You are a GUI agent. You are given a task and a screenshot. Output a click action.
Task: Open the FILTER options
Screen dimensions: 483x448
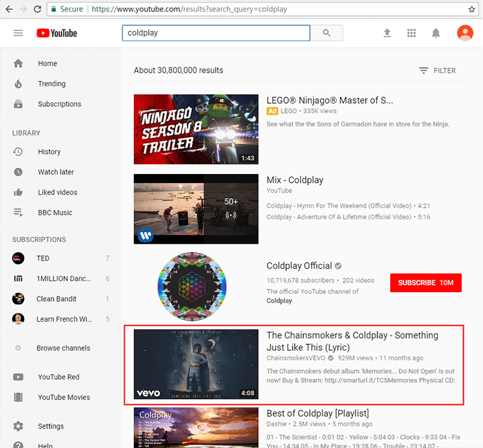tap(437, 71)
